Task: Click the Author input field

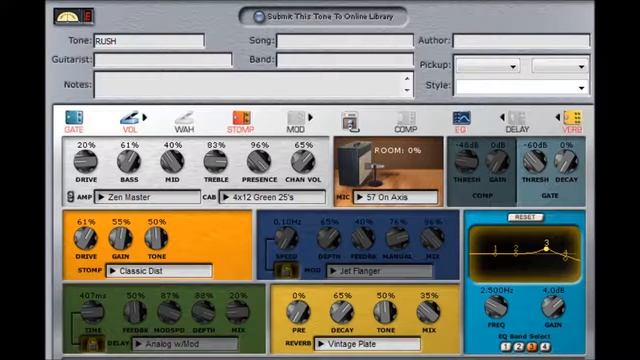Action: (x=521, y=41)
